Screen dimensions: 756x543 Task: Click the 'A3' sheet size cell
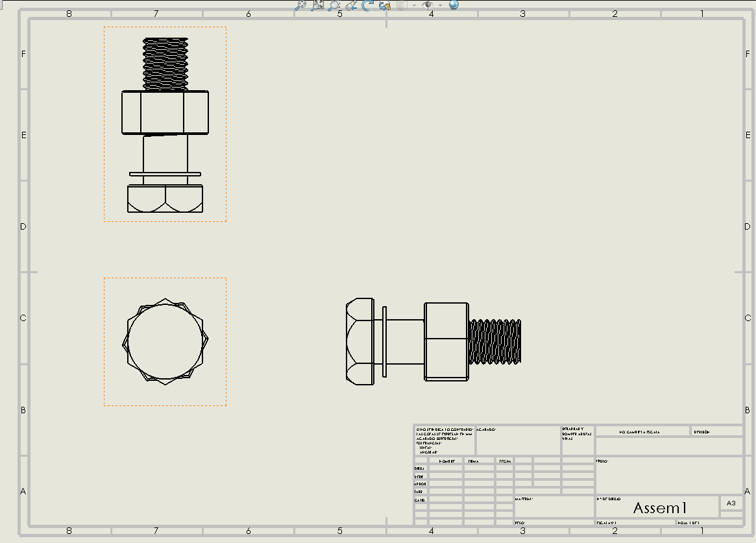[x=731, y=503]
